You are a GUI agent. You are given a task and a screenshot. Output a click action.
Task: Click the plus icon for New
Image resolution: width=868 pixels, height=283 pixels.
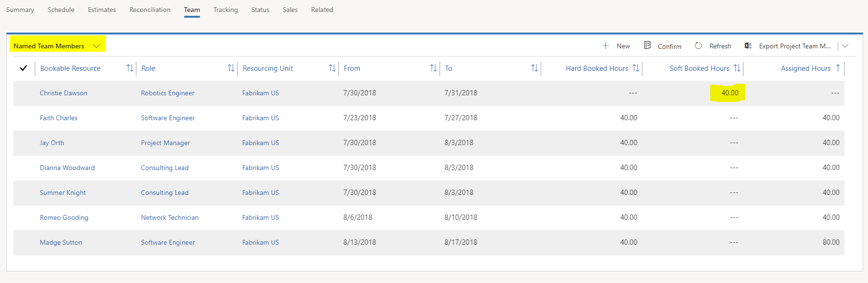click(606, 45)
